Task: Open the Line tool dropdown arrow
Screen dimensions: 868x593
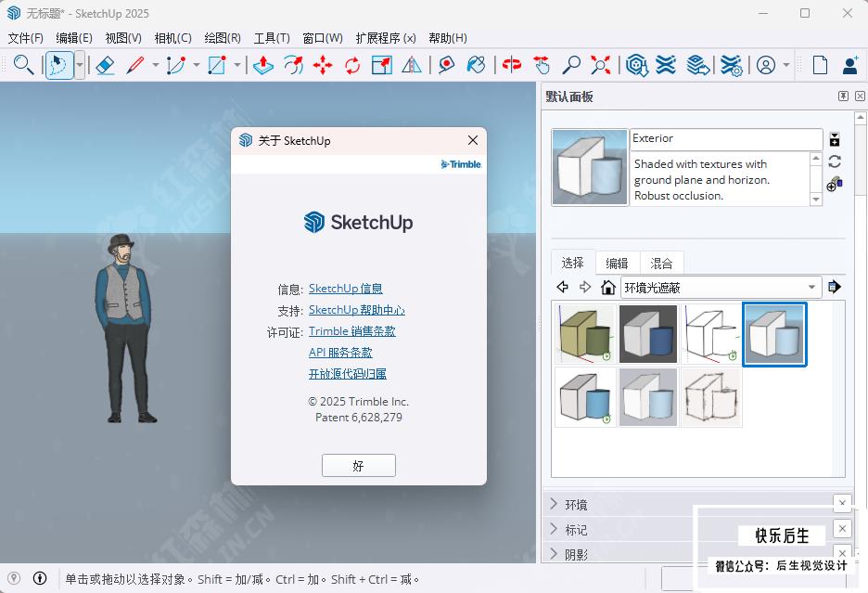Action: pyautogui.click(x=156, y=65)
